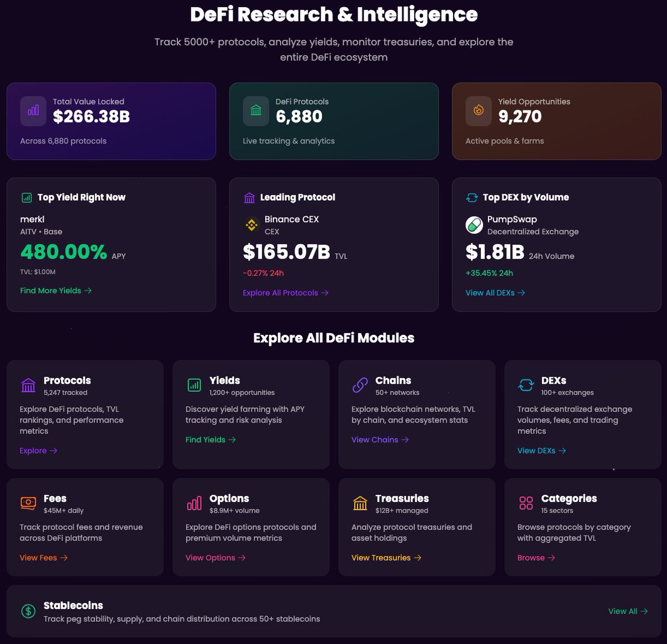The height and width of the screenshot is (644, 667).
Task: Click the View Options link
Action: 216,557
